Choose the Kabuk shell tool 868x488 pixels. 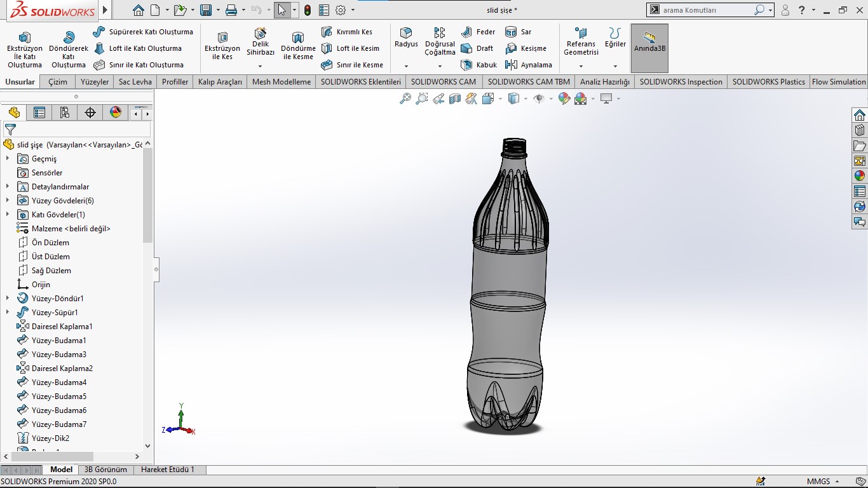tap(478, 65)
